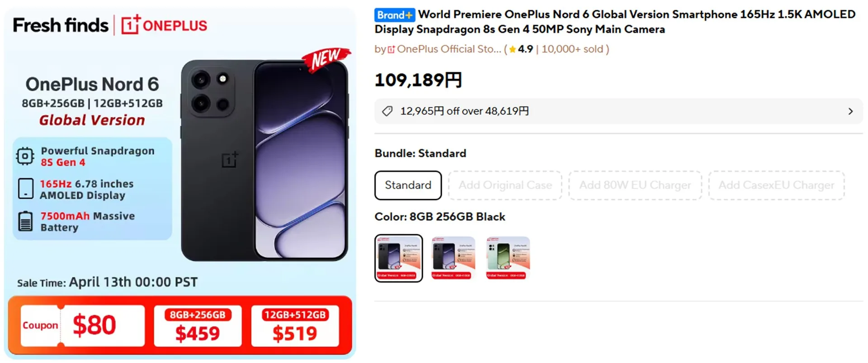Screen dimensions: 868x363
Task: Click the phone display feature icon
Action: tap(26, 189)
